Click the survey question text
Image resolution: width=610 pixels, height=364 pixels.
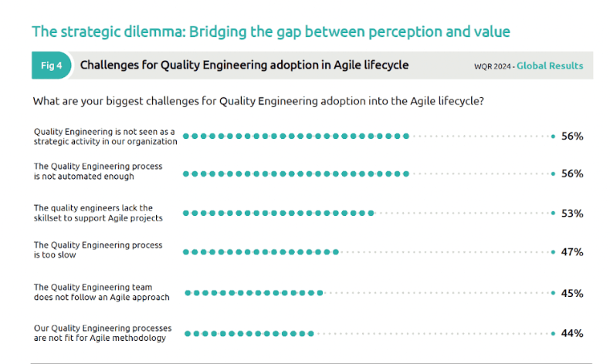[x=258, y=101]
